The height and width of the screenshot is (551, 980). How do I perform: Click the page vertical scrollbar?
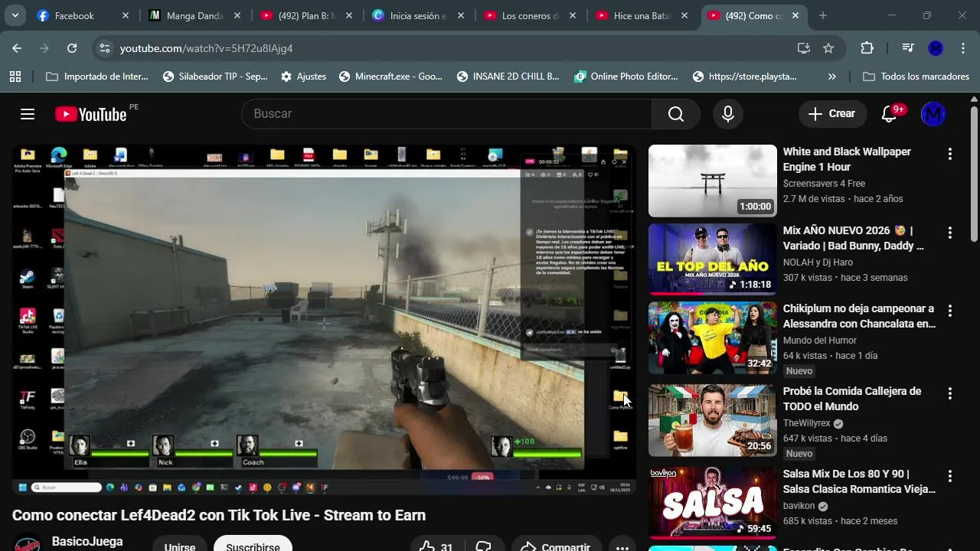(x=974, y=176)
